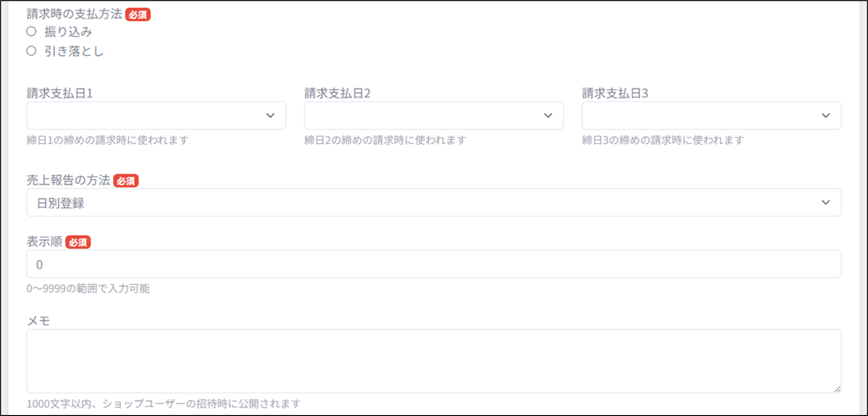Click the 売上報告の方法 label text

pos(69,180)
